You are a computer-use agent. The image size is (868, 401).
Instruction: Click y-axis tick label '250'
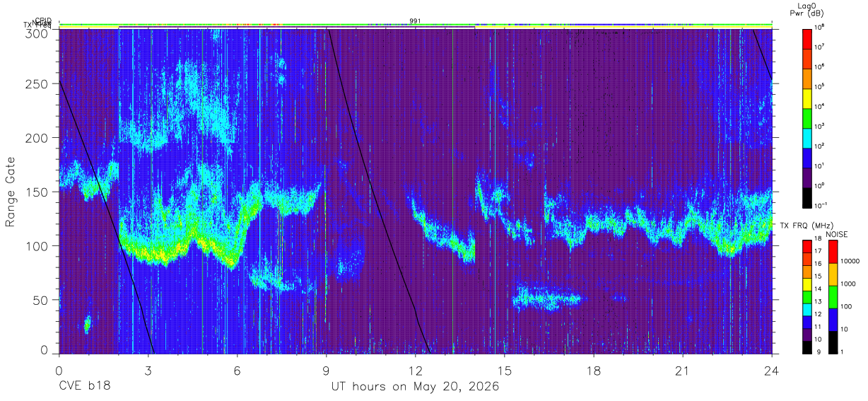(x=37, y=84)
